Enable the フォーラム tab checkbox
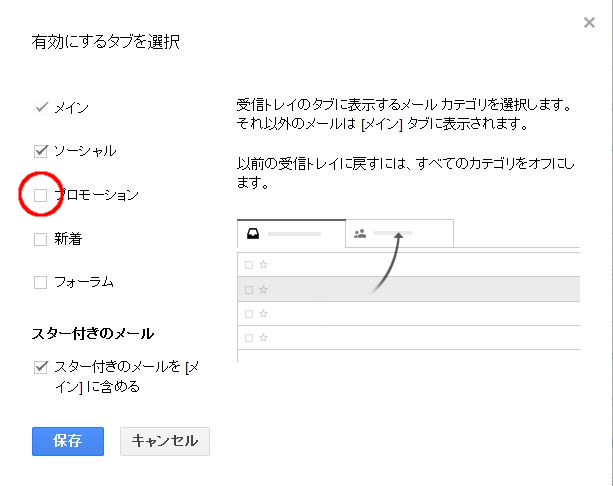 pos(41,282)
